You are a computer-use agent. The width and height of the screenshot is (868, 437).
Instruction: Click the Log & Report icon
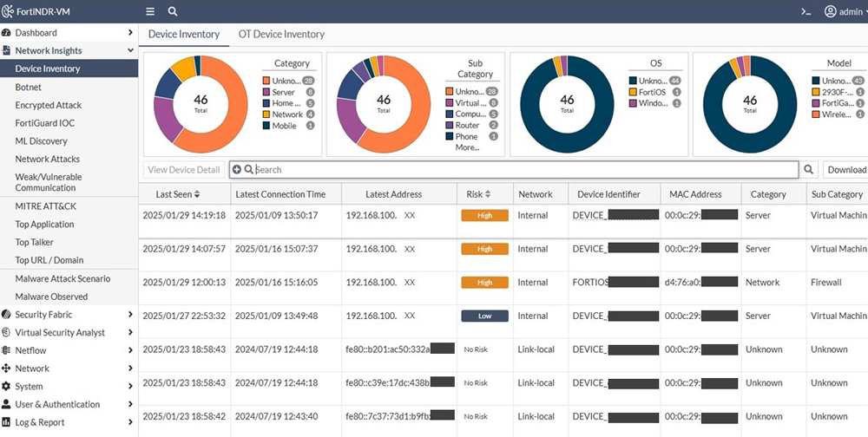(6, 422)
